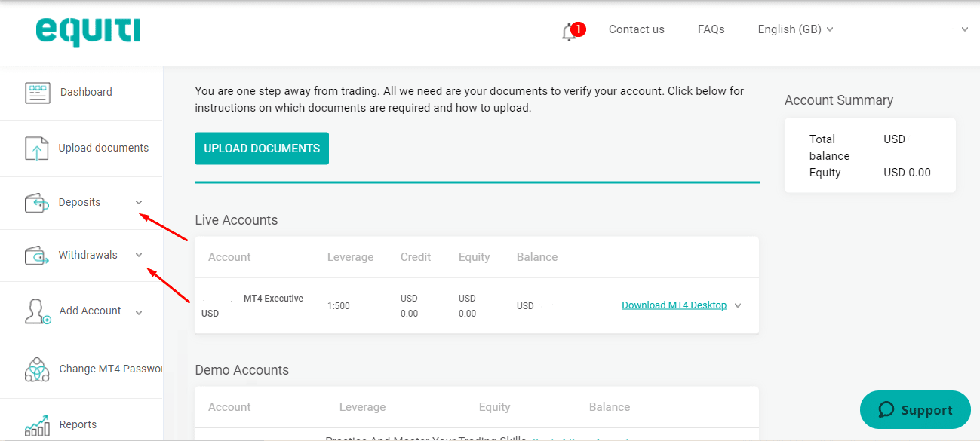Open the notification bell icon

point(569,32)
